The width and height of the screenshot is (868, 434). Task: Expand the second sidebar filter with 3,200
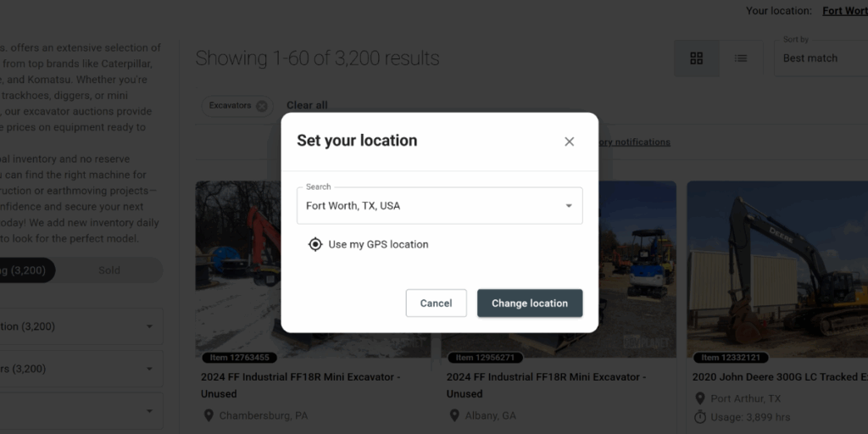[81, 369]
